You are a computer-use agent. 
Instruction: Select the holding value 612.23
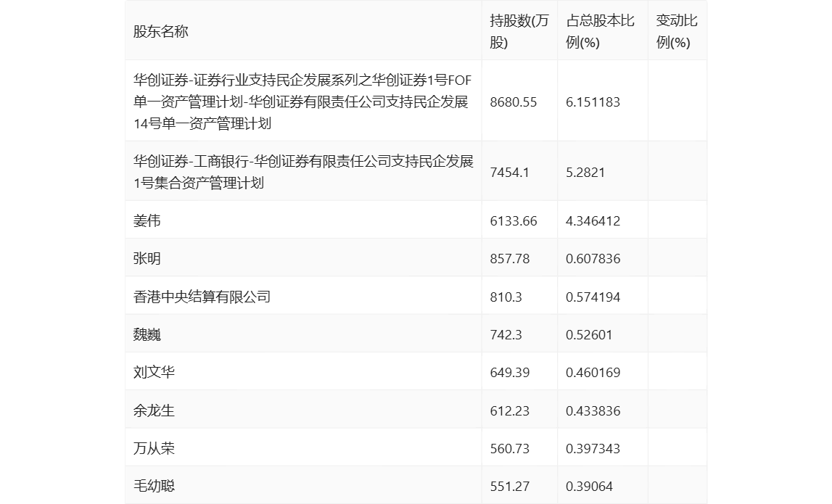tap(509, 410)
